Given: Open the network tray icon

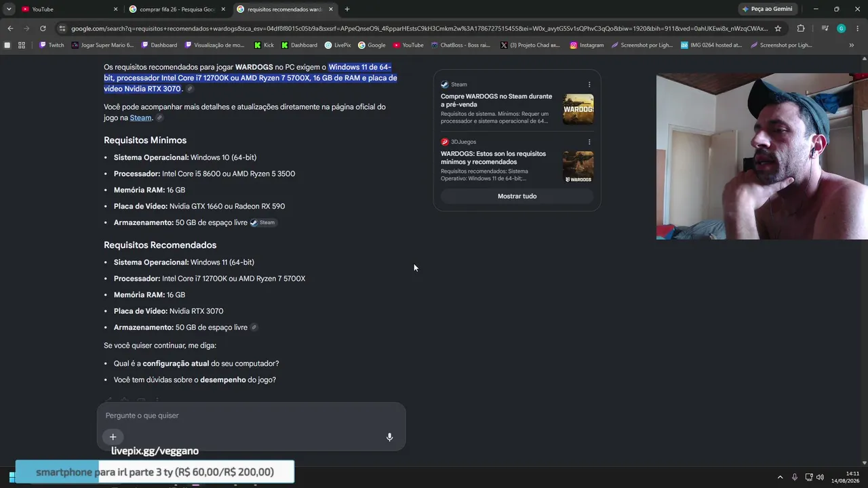Looking at the screenshot, I should point(809,477).
